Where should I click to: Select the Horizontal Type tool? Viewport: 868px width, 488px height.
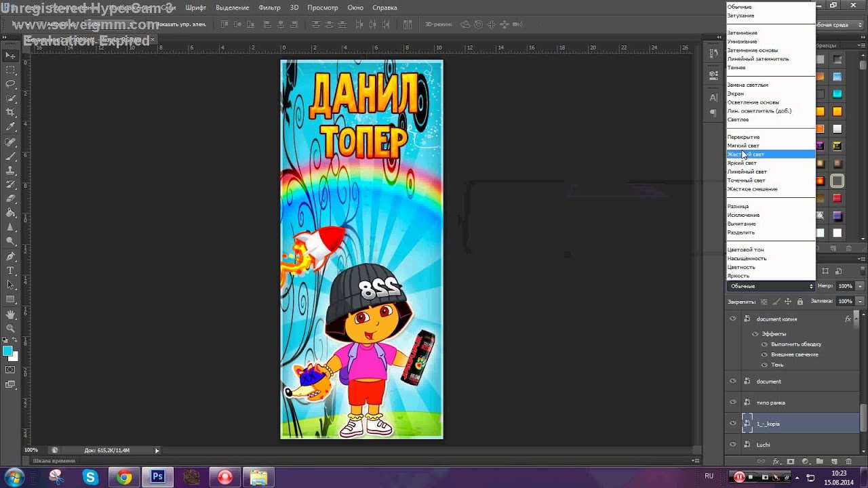(x=10, y=271)
